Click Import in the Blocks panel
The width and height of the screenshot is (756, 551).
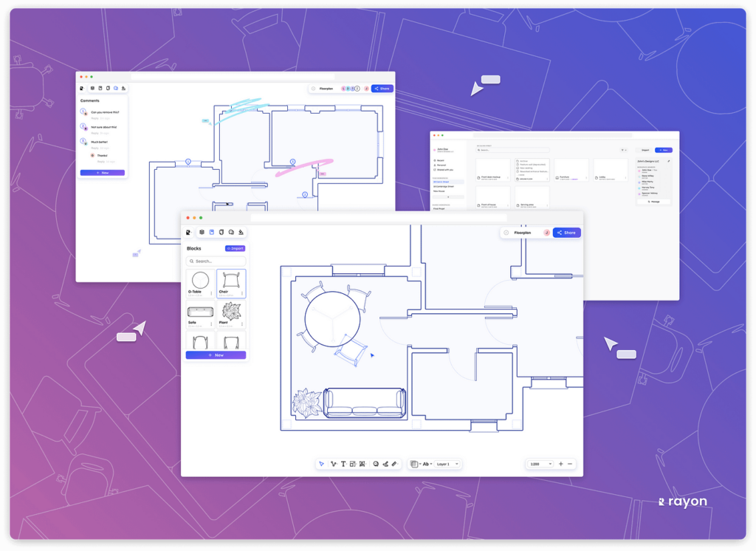[x=236, y=248]
